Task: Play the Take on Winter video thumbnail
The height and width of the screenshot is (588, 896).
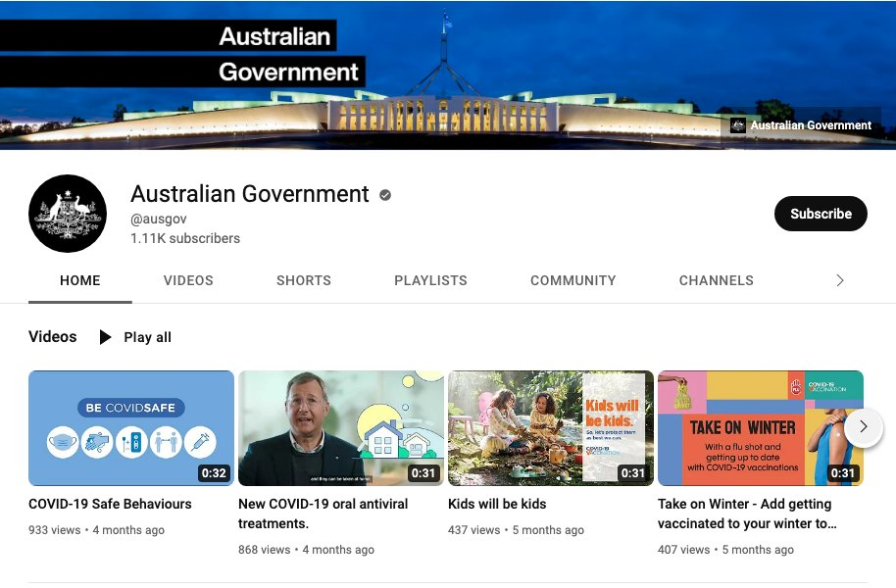Action: 760,428
